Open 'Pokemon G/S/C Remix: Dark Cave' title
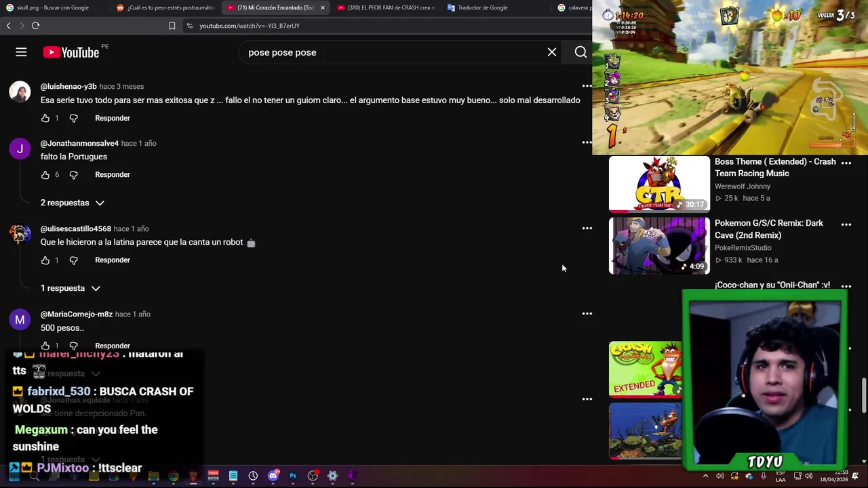This screenshot has width=868, height=488. pos(769,229)
